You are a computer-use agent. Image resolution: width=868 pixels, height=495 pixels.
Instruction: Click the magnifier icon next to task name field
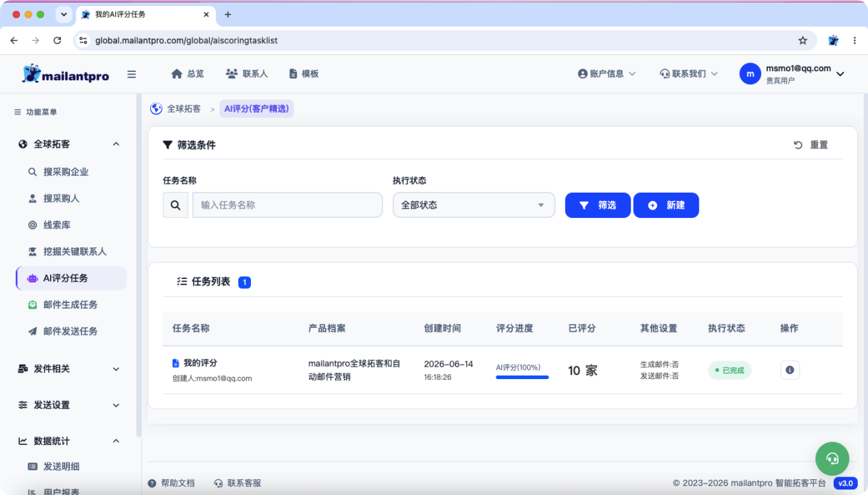coord(176,205)
